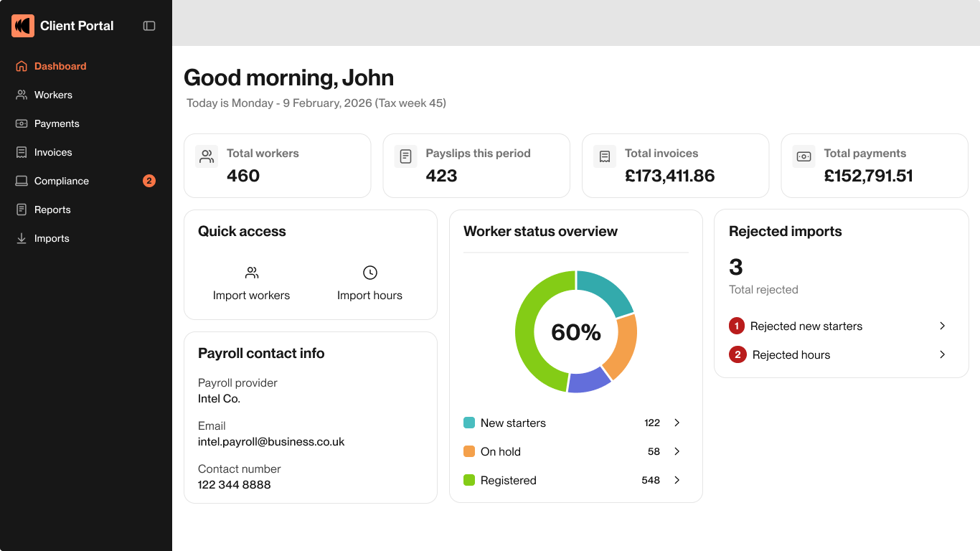Click the Total payments card icon
This screenshot has width=980, height=551.
tap(804, 156)
